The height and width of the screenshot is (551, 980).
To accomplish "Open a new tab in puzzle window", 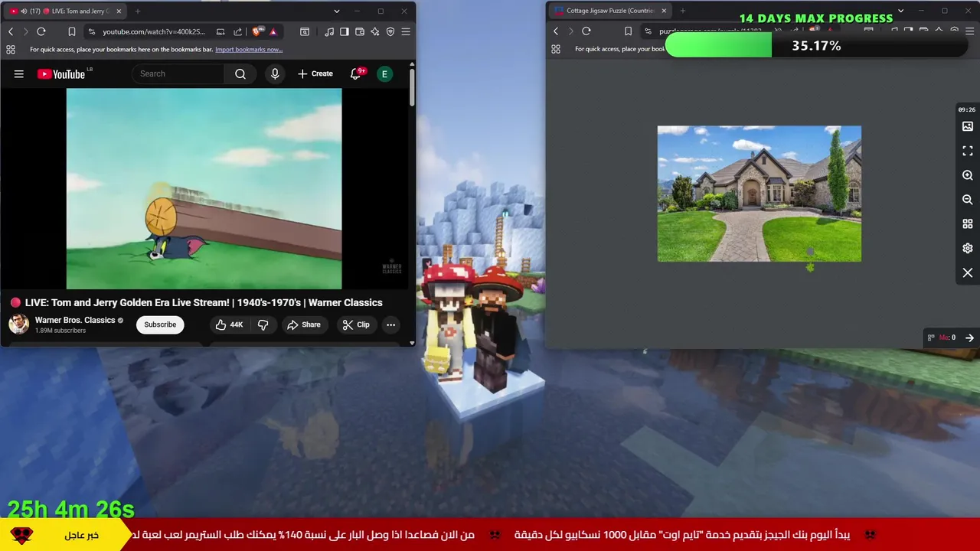I will pyautogui.click(x=683, y=11).
